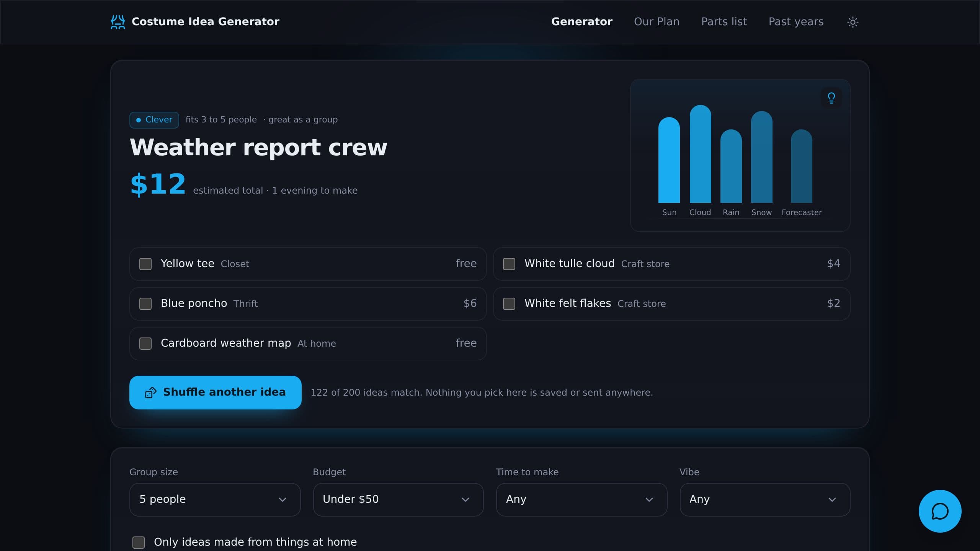Open the chat bubble button
The height and width of the screenshot is (551, 980).
pos(940,511)
